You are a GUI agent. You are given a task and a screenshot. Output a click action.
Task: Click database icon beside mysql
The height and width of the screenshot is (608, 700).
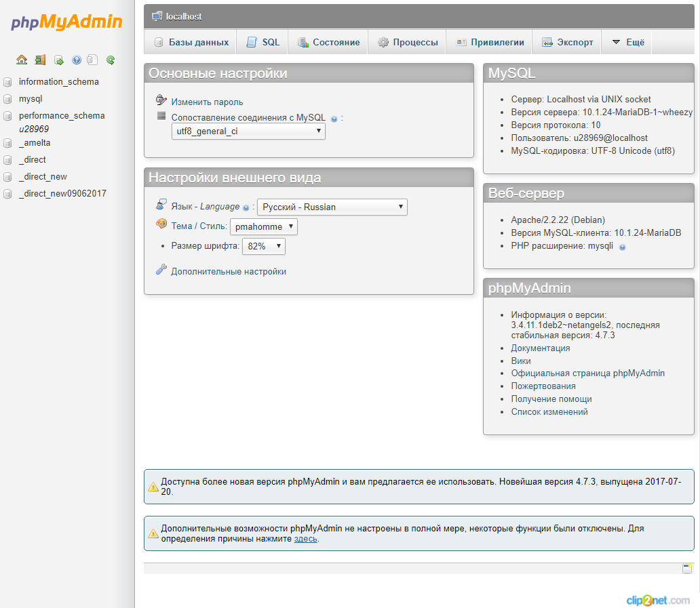pyautogui.click(x=7, y=99)
